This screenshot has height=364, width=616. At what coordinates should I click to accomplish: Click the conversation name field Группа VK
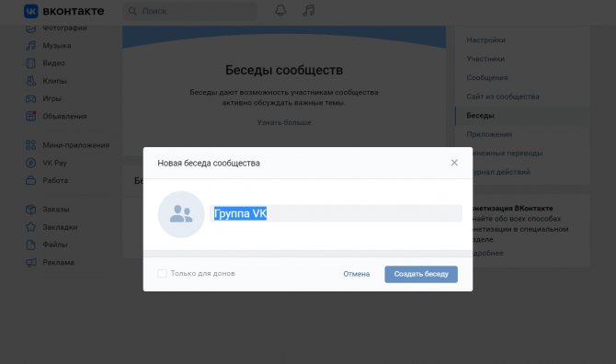[337, 213]
